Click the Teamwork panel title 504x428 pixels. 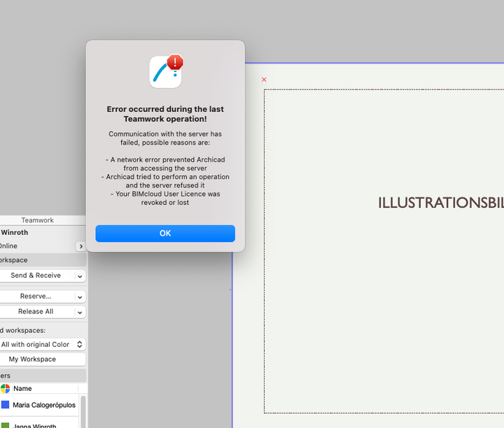pyautogui.click(x=38, y=220)
